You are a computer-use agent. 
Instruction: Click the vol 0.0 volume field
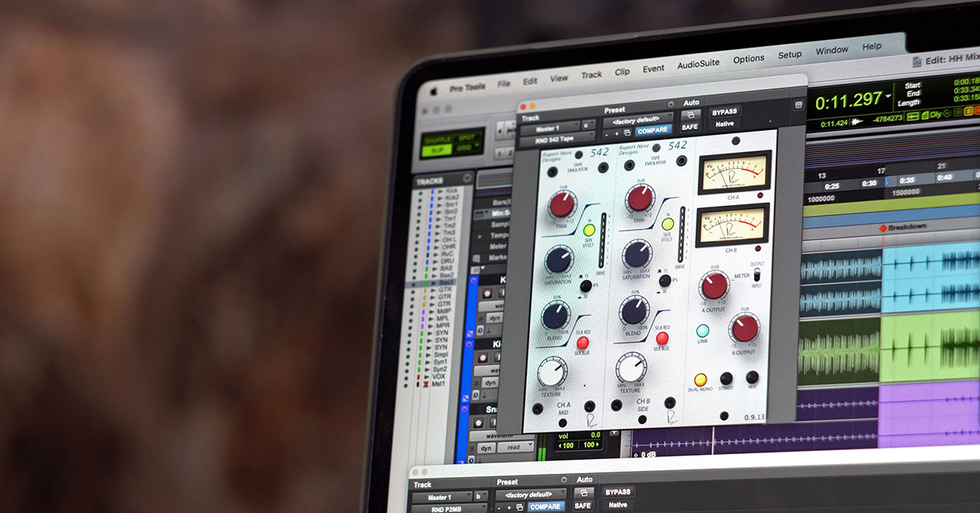point(579,435)
